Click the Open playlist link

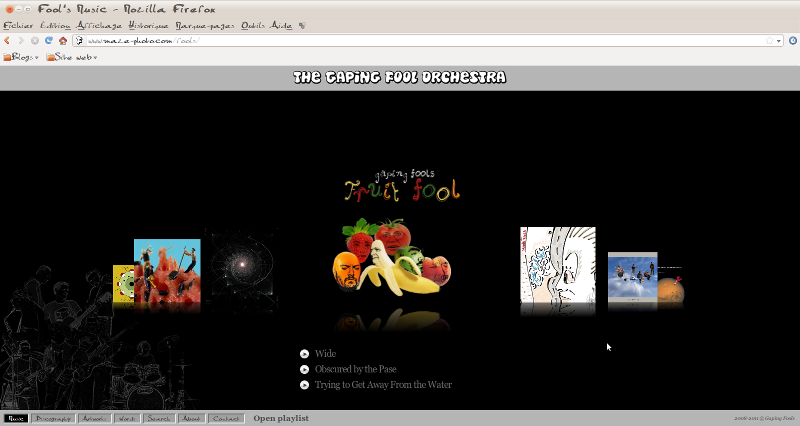(280, 418)
